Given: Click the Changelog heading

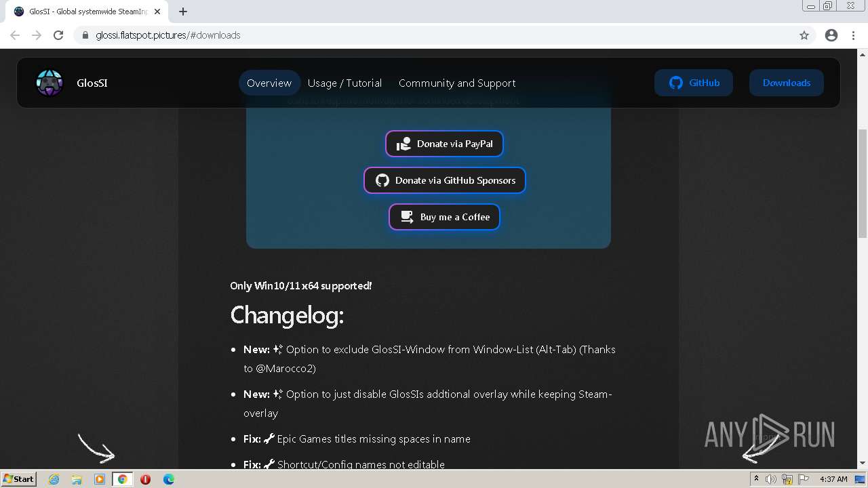Looking at the screenshot, I should [x=287, y=315].
